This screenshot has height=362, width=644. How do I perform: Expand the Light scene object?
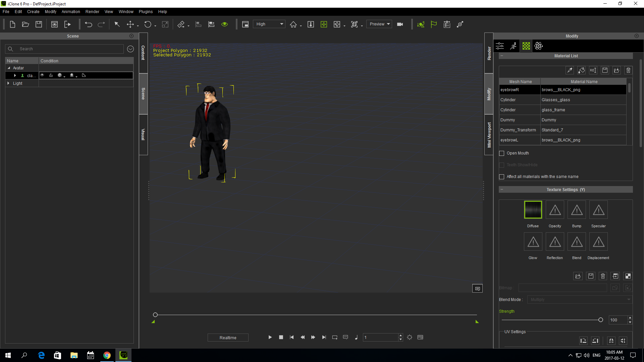point(9,83)
